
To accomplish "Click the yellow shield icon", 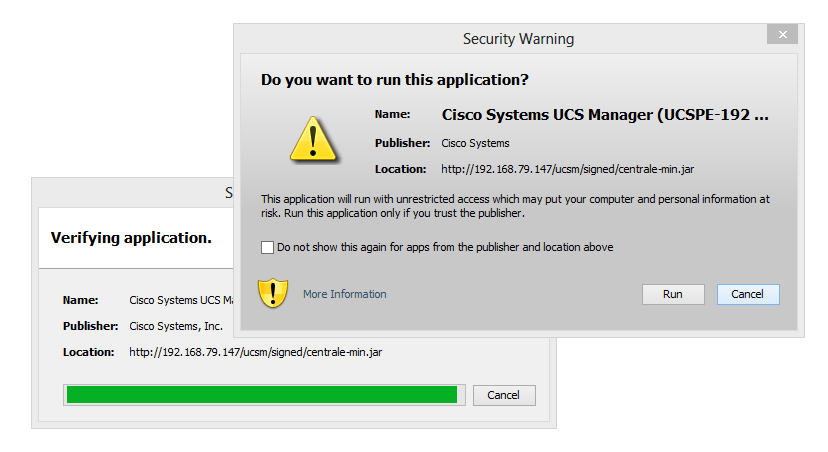I will pos(272,293).
